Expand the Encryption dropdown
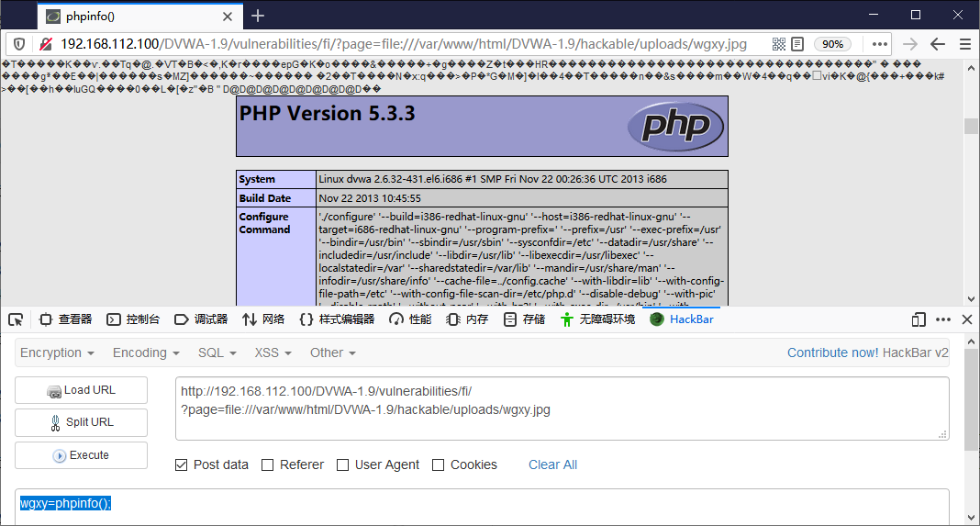This screenshot has height=526, width=980. [57, 353]
